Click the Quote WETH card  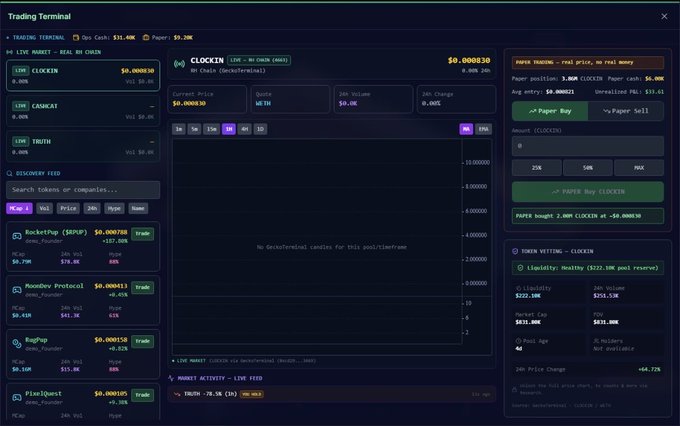(x=290, y=99)
